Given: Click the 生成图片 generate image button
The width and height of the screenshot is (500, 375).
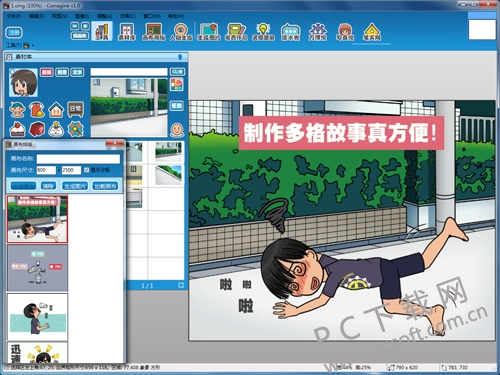Looking at the screenshot, I should [x=75, y=186].
